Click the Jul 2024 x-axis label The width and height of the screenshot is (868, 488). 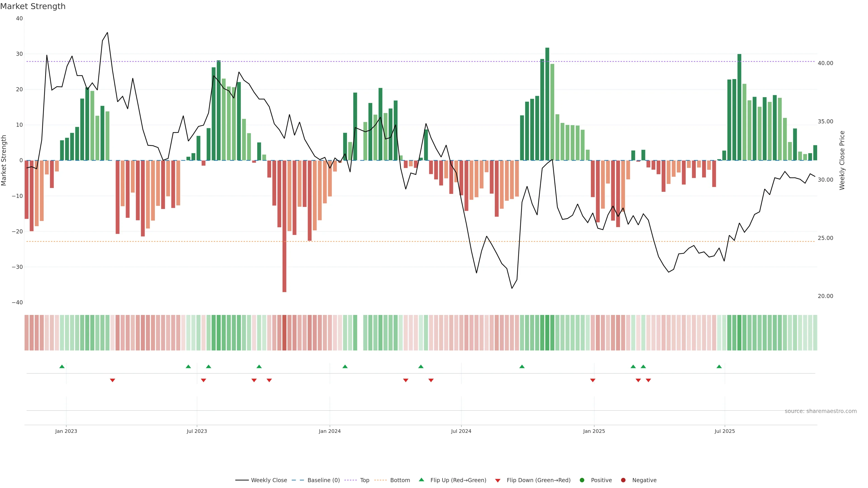[x=461, y=431]
